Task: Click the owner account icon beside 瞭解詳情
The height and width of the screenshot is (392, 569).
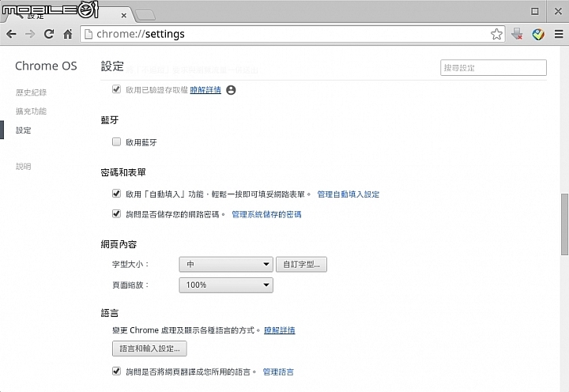Action: coord(231,90)
